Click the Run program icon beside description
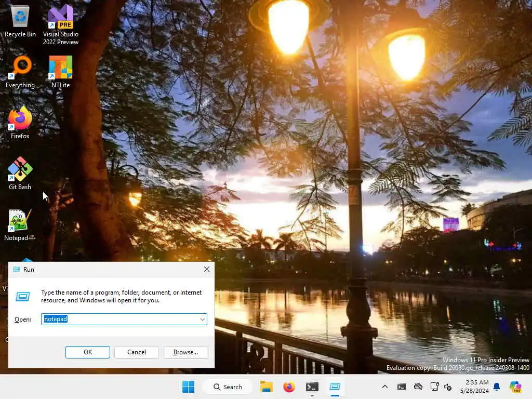This screenshot has height=399, width=532. coord(23,297)
